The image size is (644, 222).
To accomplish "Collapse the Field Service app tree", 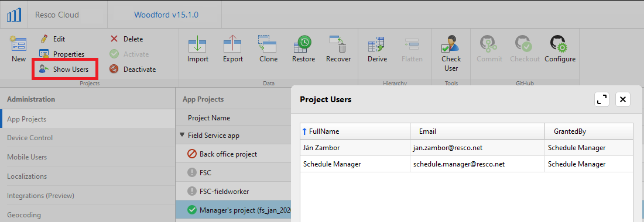I will coord(182,135).
